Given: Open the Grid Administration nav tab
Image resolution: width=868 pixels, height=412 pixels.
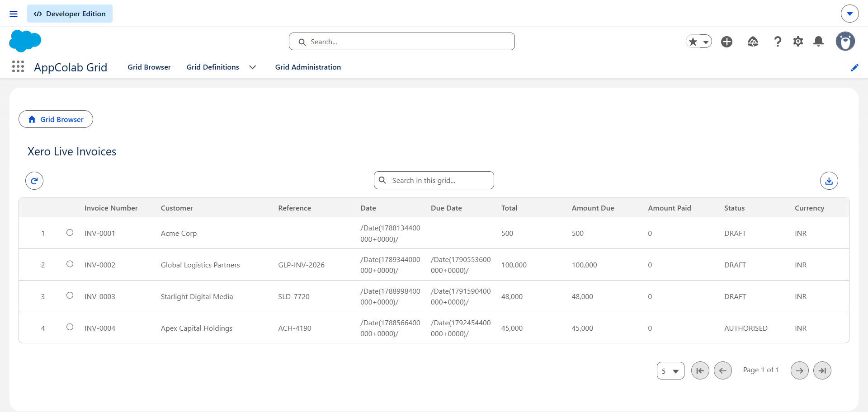Looking at the screenshot, I should [308, 67].
